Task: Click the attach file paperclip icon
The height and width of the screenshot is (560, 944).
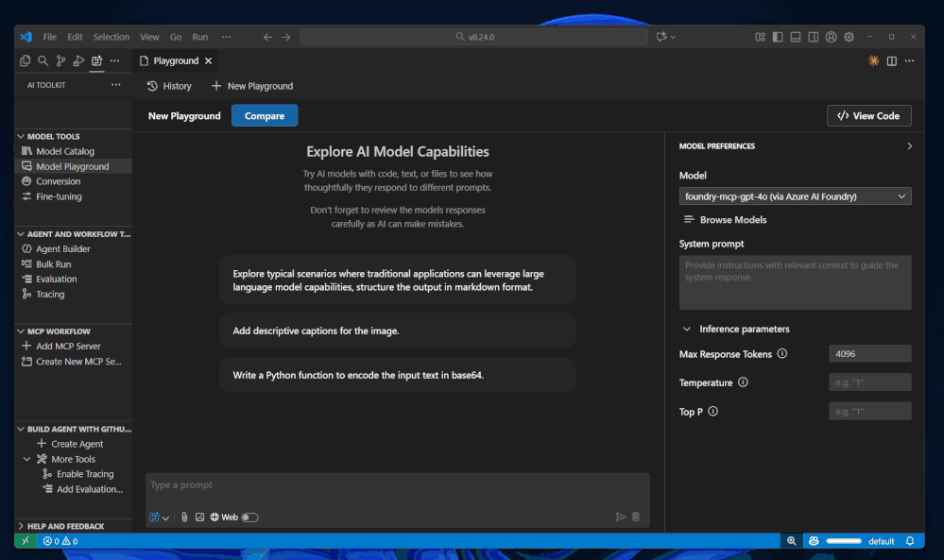Action: (184, 517)
